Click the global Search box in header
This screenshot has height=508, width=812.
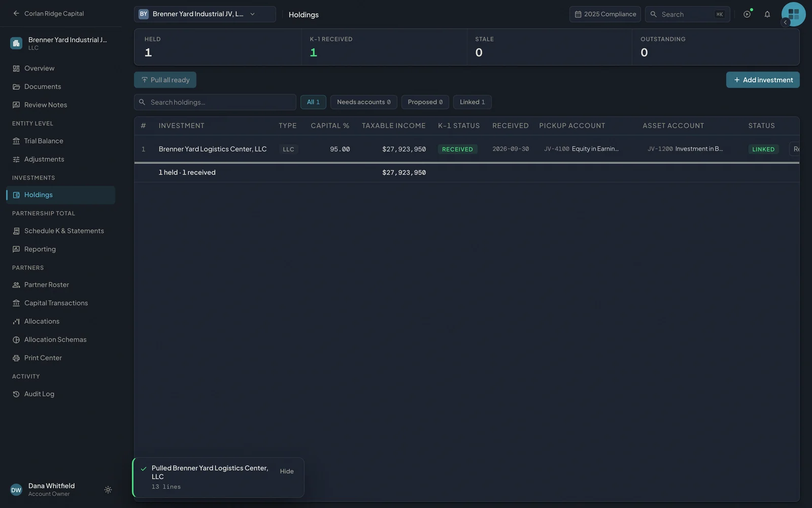688,14
